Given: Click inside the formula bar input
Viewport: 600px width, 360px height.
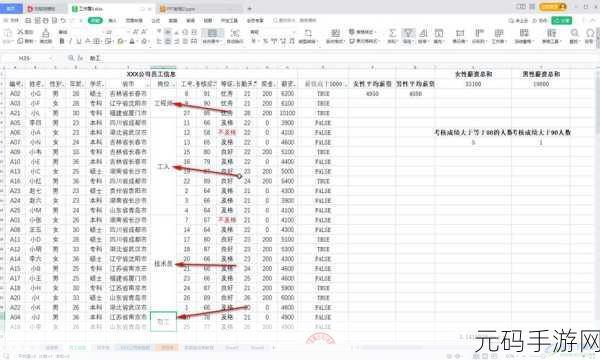Looking at the screenshot, I should coord(341,58).
